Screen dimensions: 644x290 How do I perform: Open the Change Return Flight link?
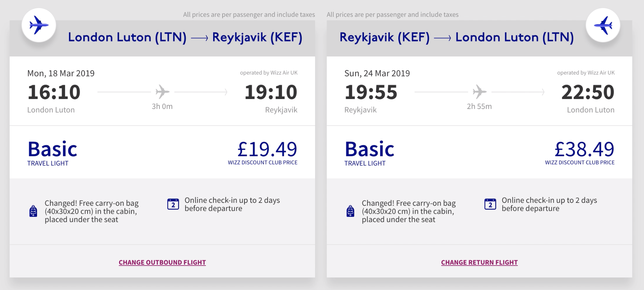click(479, 262)
